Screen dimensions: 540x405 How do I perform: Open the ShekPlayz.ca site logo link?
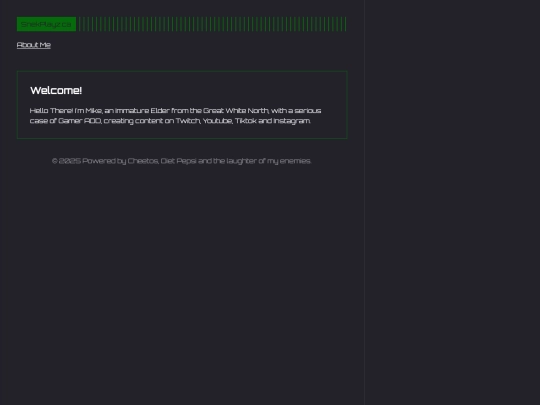[x=46, y=24]
